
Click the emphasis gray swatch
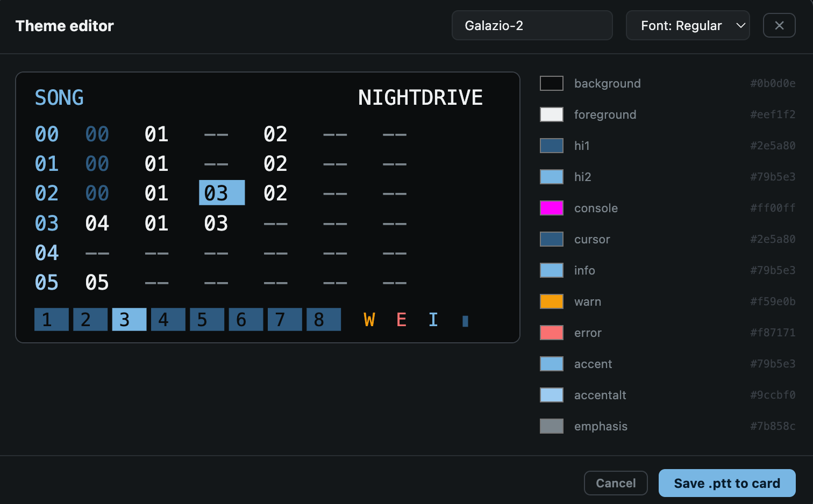click(552, 426)
